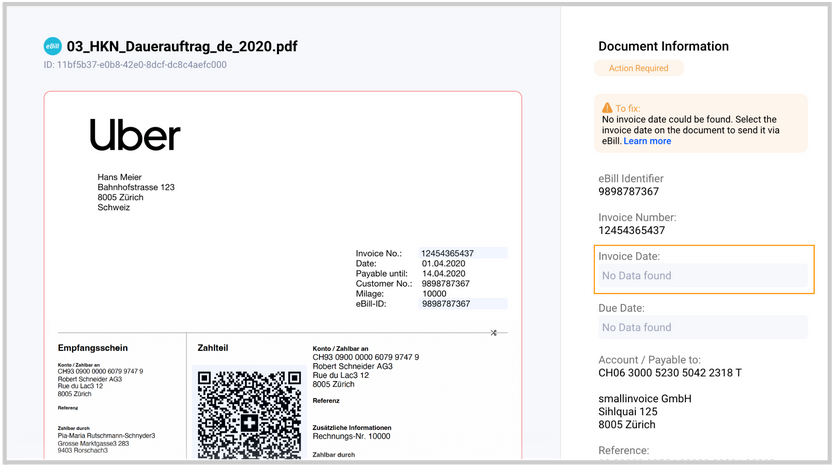Click date value 01.04.2020 on invoice

click(443, 264)
